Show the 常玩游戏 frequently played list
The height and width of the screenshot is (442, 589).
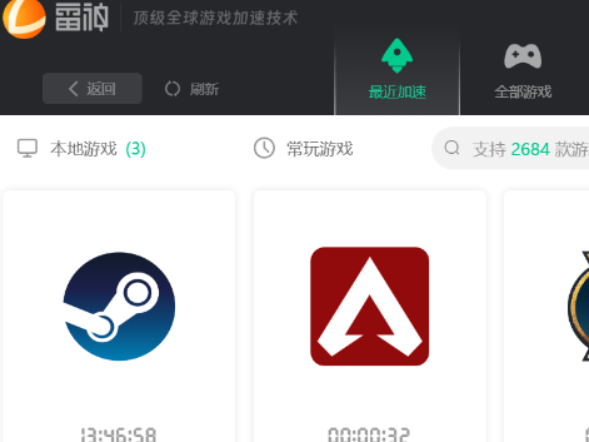click(x=320, y=149)
